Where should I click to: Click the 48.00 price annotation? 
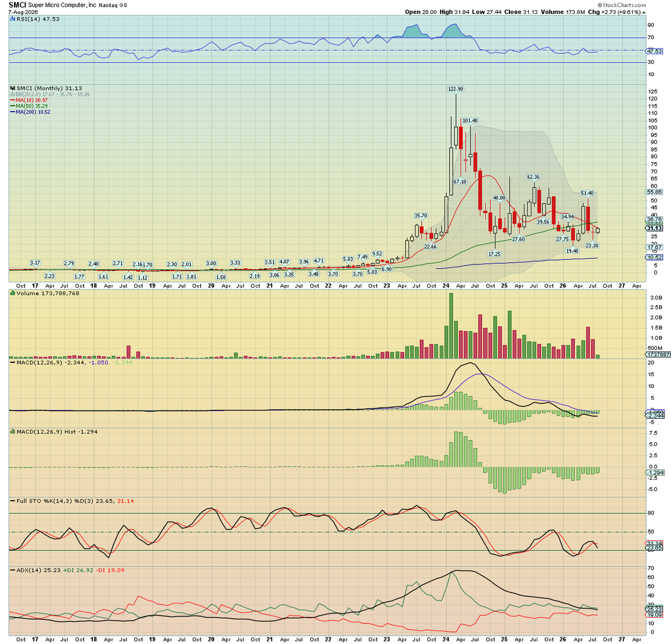click(x=499, y=198)
